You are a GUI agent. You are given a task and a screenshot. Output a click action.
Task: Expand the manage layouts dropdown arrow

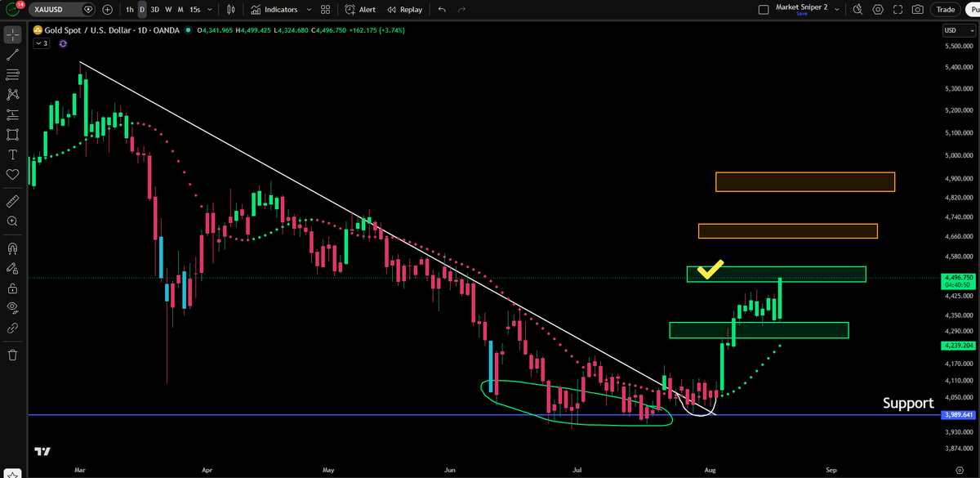836,10
